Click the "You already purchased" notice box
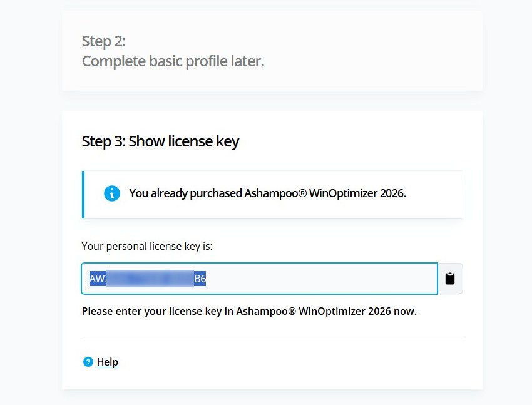This screenshot has height=405, width=532. coord(272,195)
